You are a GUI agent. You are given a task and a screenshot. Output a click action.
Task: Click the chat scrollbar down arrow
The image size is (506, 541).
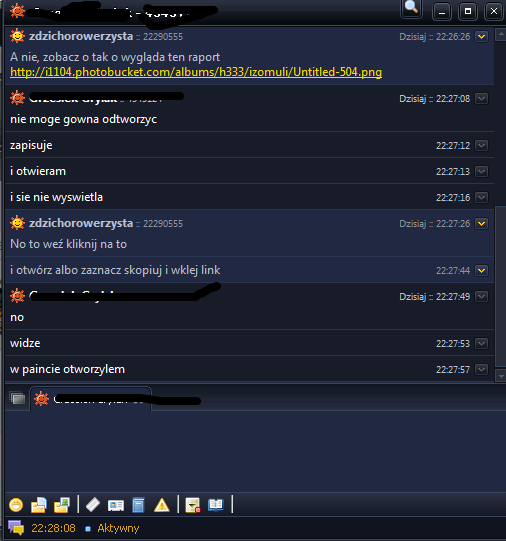click(500, 376)
